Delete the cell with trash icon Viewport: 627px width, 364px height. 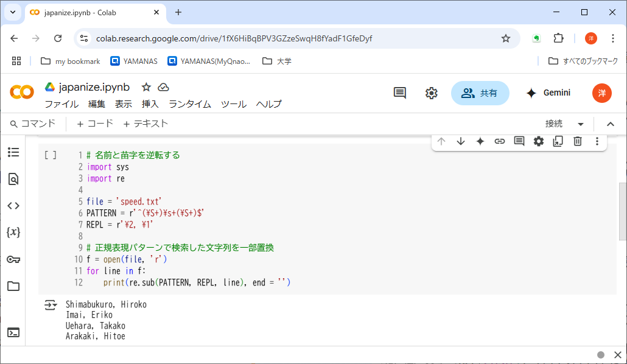tap(578, 141)
